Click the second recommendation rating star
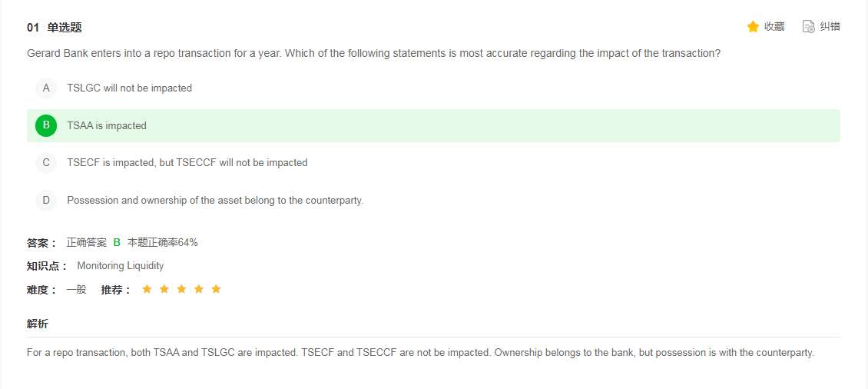Screen dimensions: 868x389 point(164,289)
